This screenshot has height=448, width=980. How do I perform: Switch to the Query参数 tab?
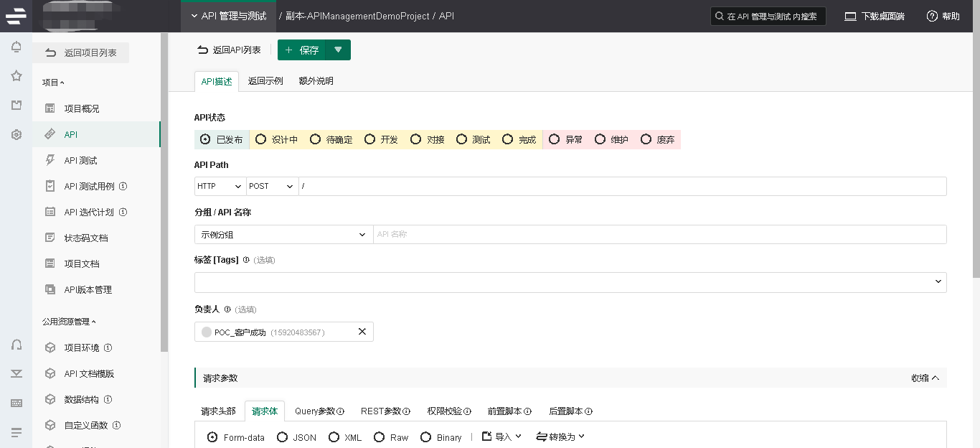(319, 411)
